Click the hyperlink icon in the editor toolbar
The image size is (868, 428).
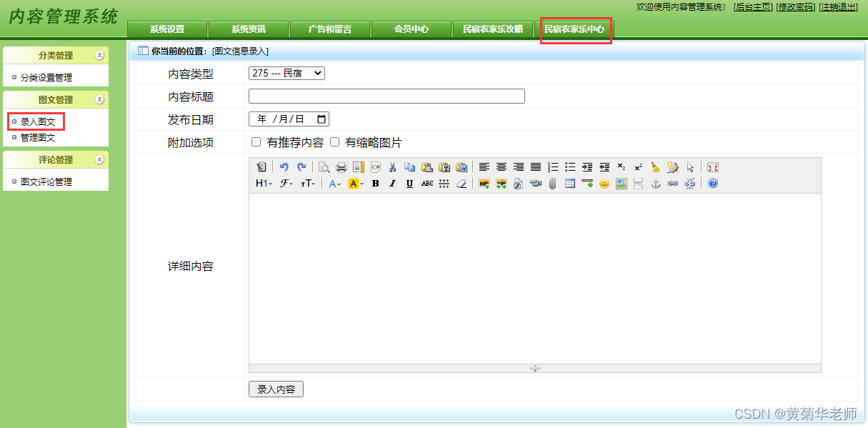[x=672, y=184]
